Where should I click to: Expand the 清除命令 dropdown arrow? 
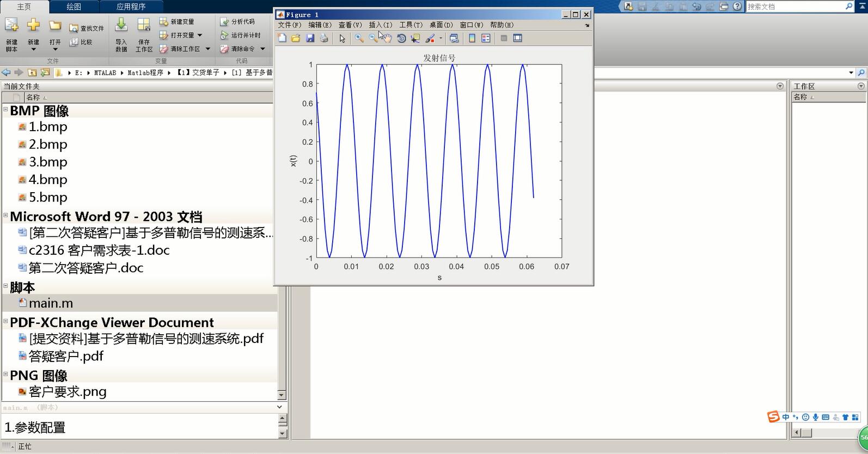[262, 49]
